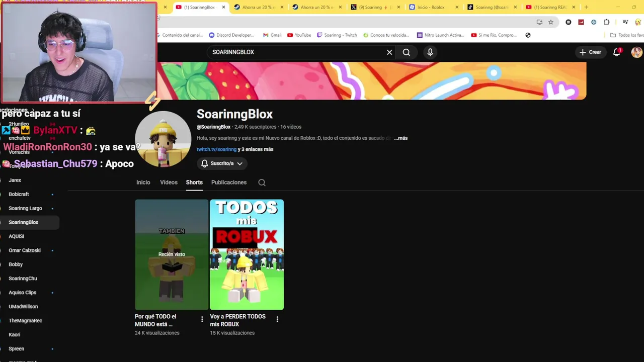Bookmark this page with the star icon
This screenshot has width=644, height=362.
tap(551, 22)
